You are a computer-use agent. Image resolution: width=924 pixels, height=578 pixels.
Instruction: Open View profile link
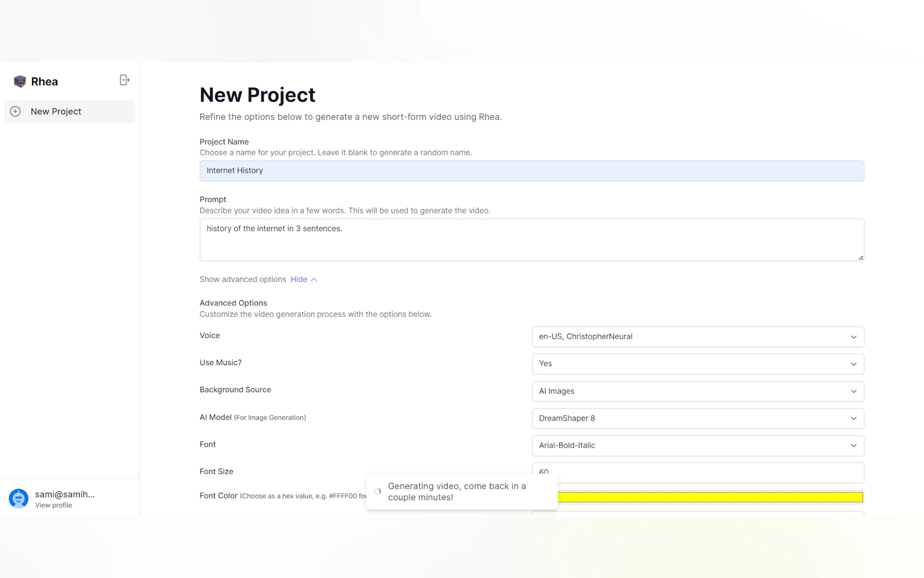click(x=53, y=505)
